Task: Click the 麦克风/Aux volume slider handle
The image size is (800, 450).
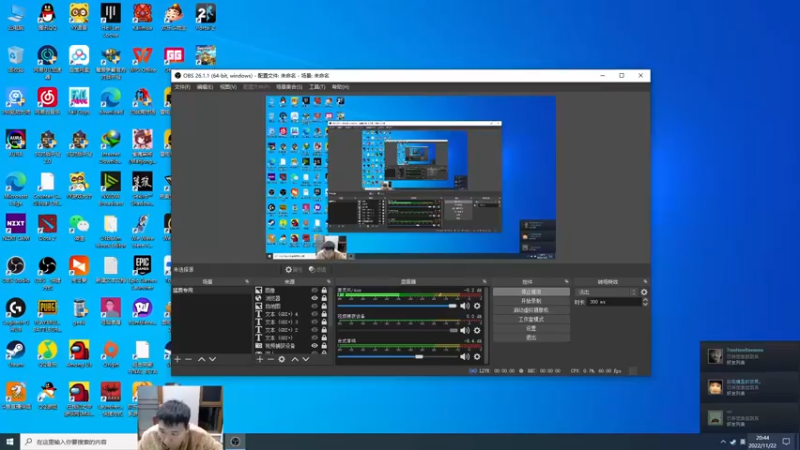Action: click(452, 306)
